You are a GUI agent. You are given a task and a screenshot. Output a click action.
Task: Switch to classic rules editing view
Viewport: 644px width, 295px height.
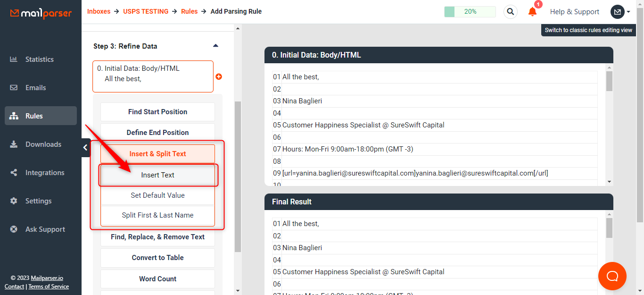[588, 30]
